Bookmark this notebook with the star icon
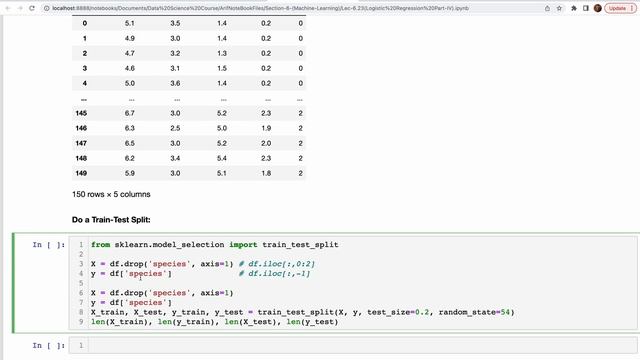Screen dimensions: 640x360 (559, 8)
